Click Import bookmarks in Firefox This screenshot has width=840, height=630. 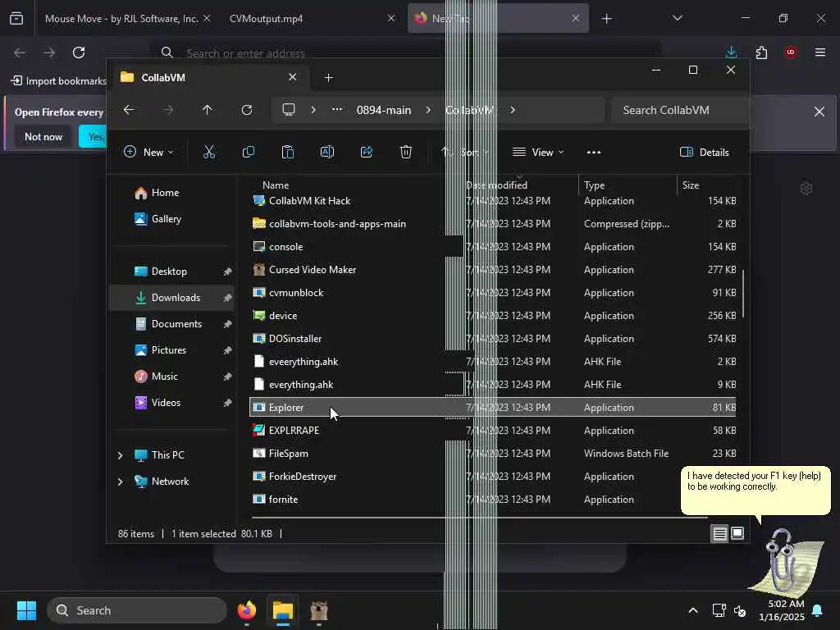[59, 81]
